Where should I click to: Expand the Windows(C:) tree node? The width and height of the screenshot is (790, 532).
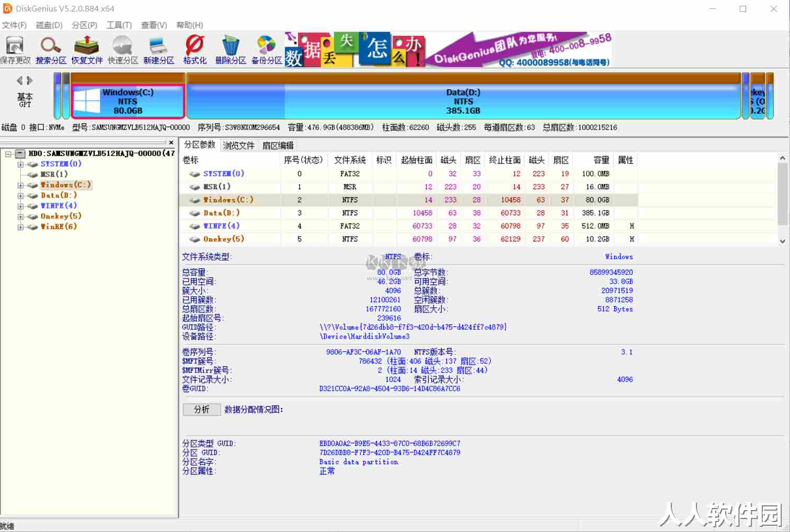point(20,185)
